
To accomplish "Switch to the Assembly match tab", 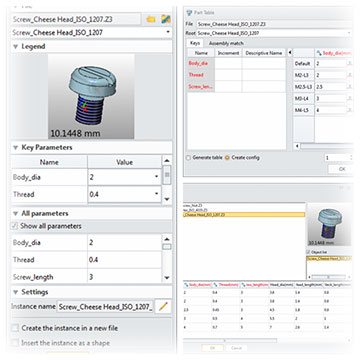I will (226, 43).
